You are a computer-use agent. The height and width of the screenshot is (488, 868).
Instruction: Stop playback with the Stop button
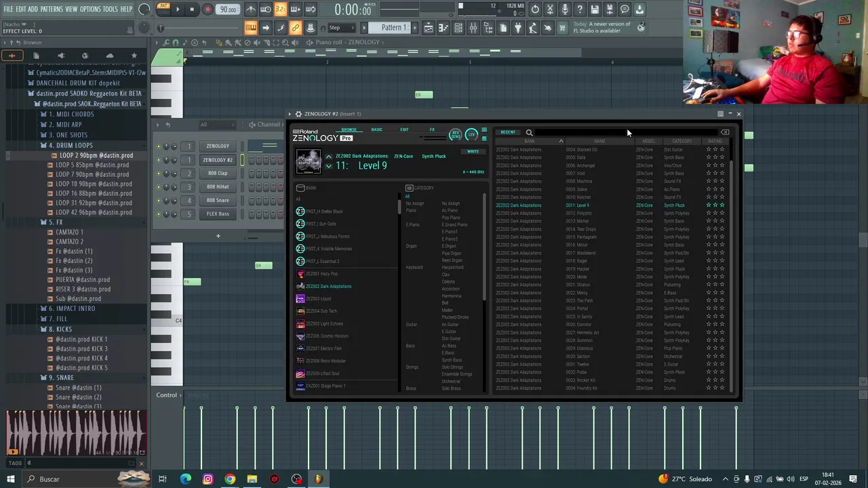[192, 9]
